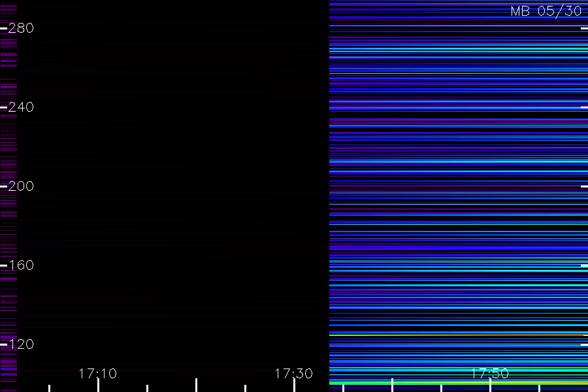The height and width of the screenshot is (392, 588).
Task: Click the 17:10 time label
Action: point(98,374)
